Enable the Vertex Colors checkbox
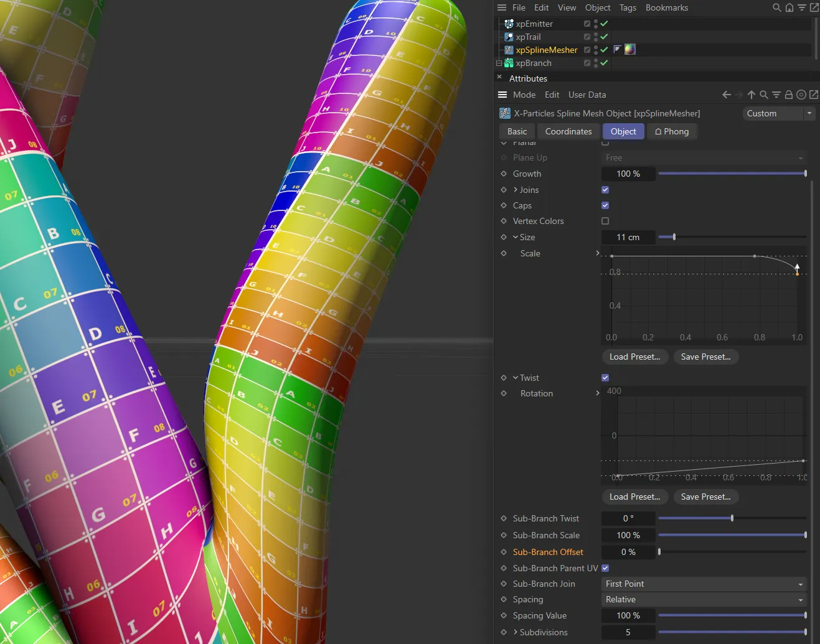The height and width of the screenshot is (644, 820). coord(605,221)
